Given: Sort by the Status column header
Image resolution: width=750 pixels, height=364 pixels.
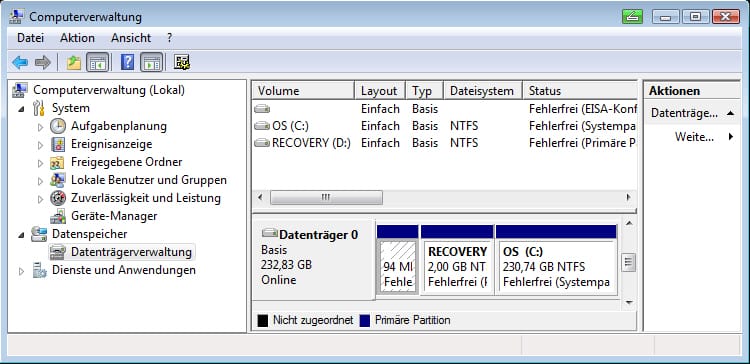Looking at the screenshot, I should tap(580, 91).
